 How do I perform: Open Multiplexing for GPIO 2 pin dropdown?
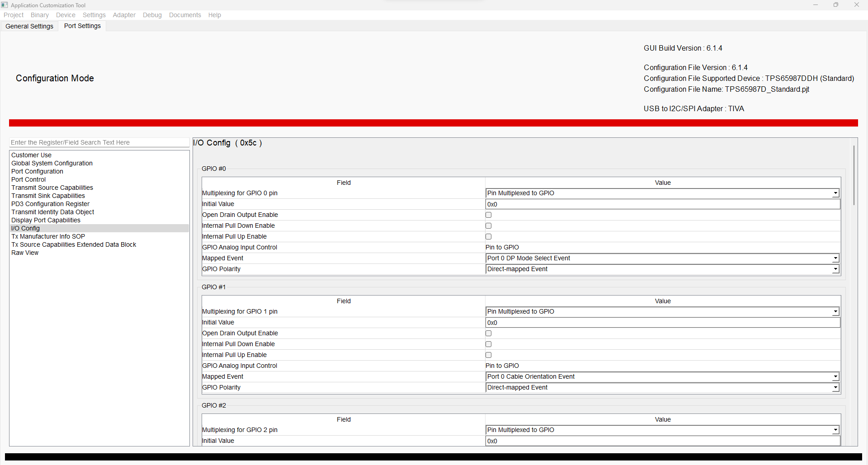click(x=663, y=430)
